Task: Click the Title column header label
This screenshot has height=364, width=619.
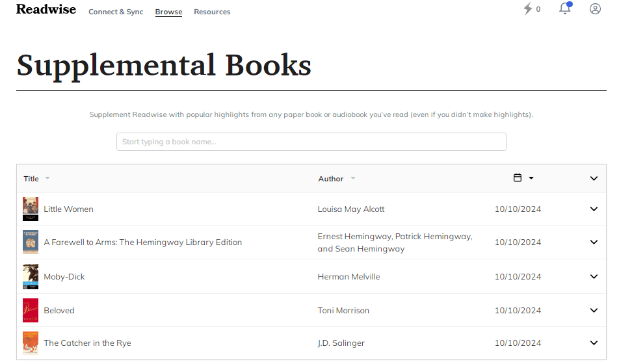Action: pyautogui.click(x=31, y=179)
